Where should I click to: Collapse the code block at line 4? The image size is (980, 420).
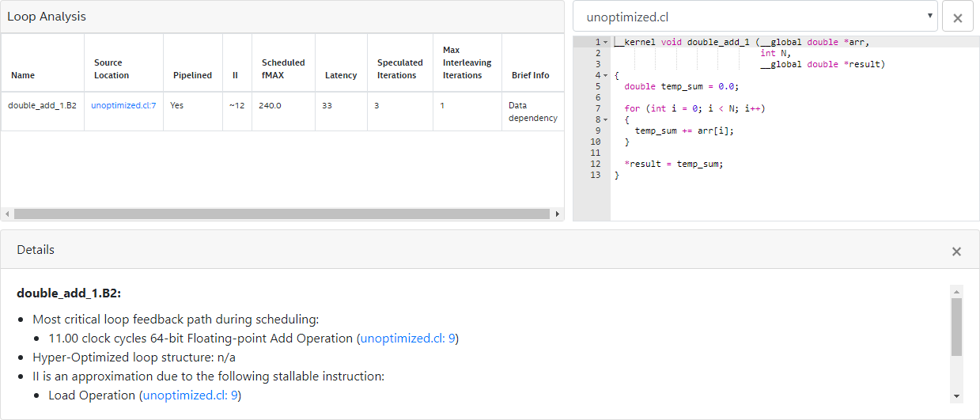tap(606, 75)
